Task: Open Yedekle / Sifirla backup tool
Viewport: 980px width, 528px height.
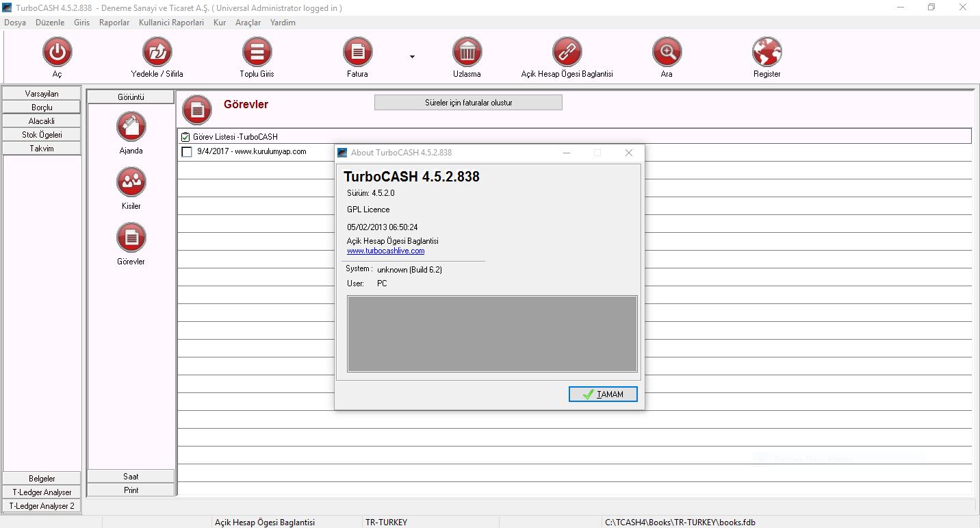Action: (157, 52)
